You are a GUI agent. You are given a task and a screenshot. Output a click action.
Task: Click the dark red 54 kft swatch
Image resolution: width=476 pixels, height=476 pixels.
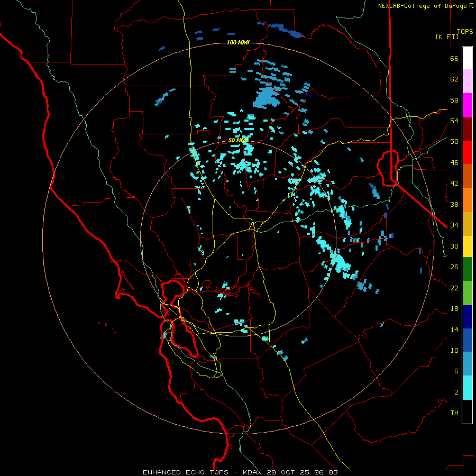pyautogui.click(x=467, y=129)
